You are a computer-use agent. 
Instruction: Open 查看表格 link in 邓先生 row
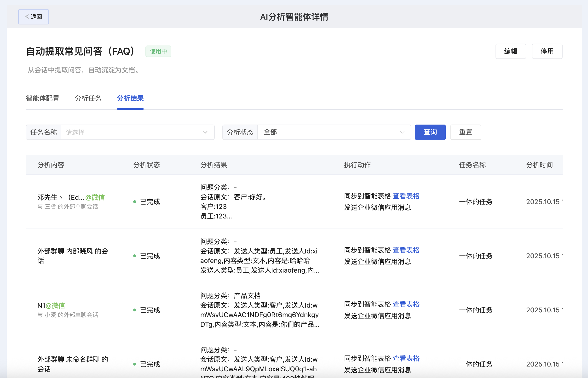point(406,196)
